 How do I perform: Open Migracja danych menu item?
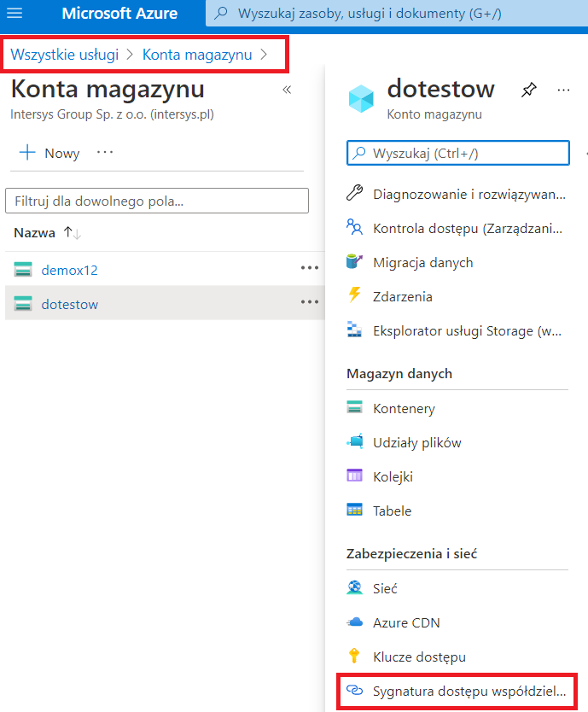click(x=423, y=262)
